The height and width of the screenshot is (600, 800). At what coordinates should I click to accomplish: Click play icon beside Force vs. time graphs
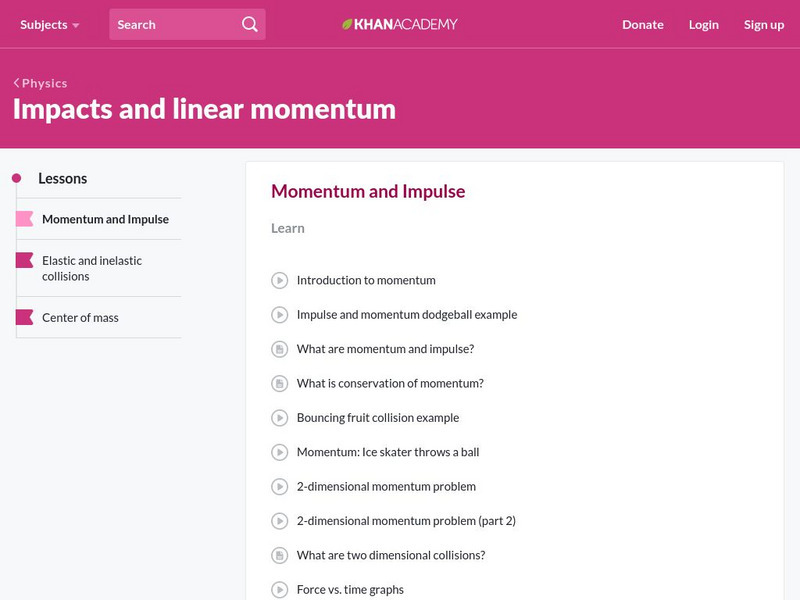point(280,590)
